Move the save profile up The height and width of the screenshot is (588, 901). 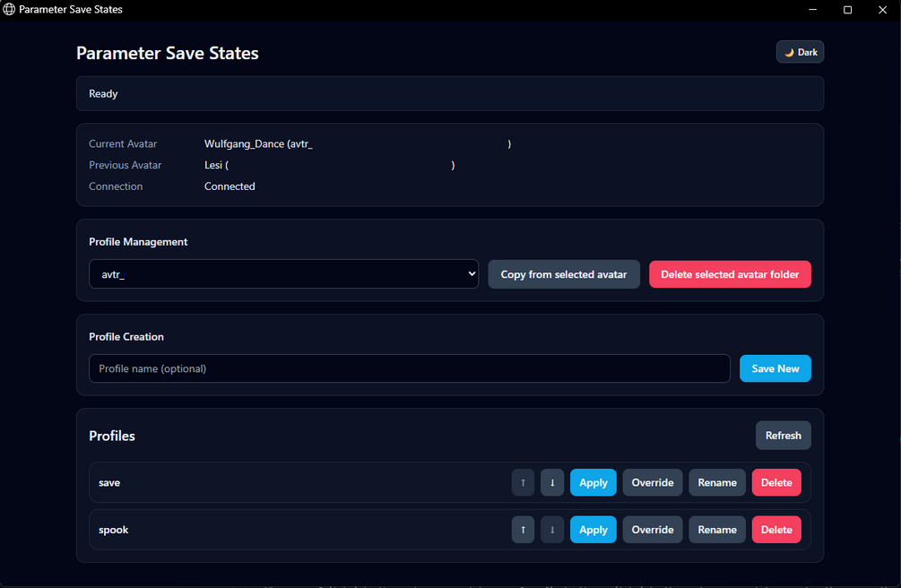pos(523,482)
